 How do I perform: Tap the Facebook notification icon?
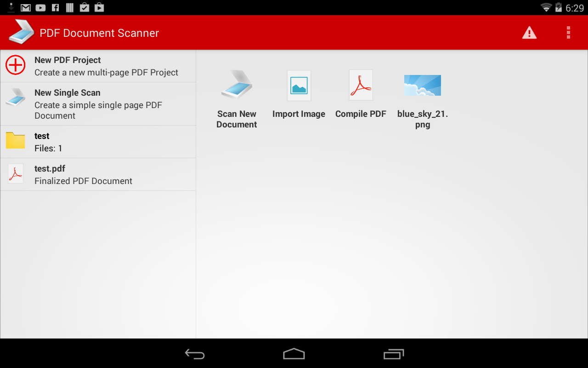(x=55, y=7)
